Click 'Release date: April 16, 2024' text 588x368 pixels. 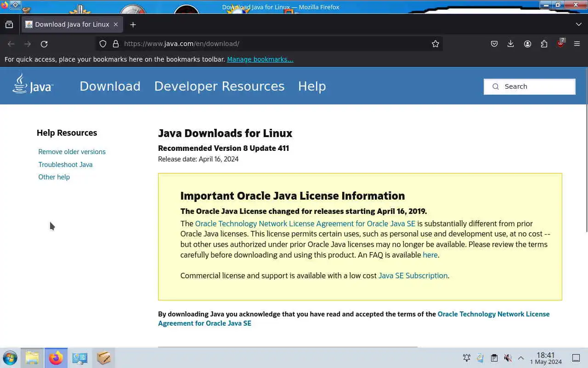pyautogui.click(x=198, y=159)
